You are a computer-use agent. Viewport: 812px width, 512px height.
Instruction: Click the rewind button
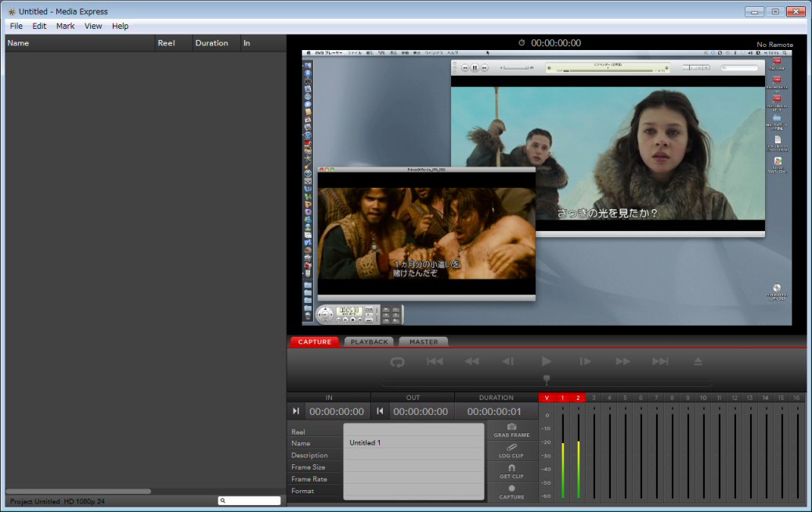pos(471,362)
